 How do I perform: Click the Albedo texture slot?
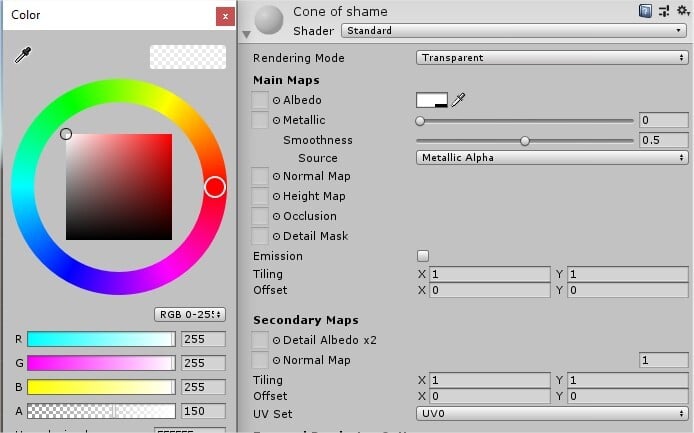[x=260, y=100]
